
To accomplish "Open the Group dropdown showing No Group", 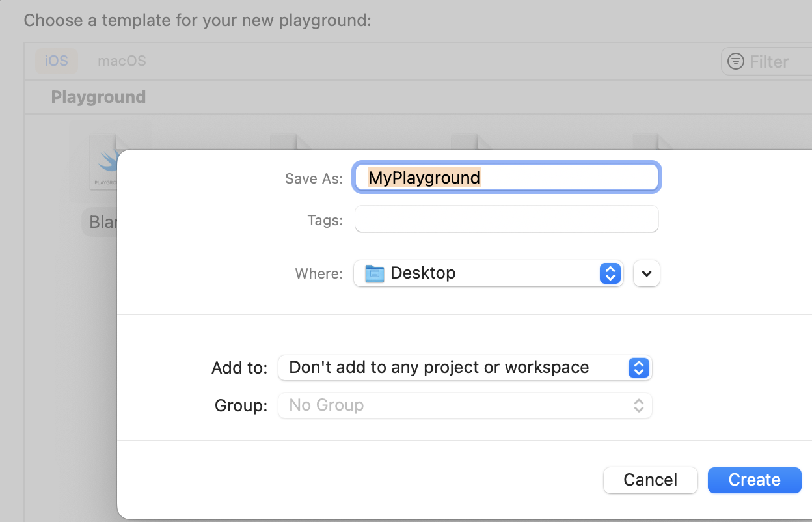I will coord(465,405).
